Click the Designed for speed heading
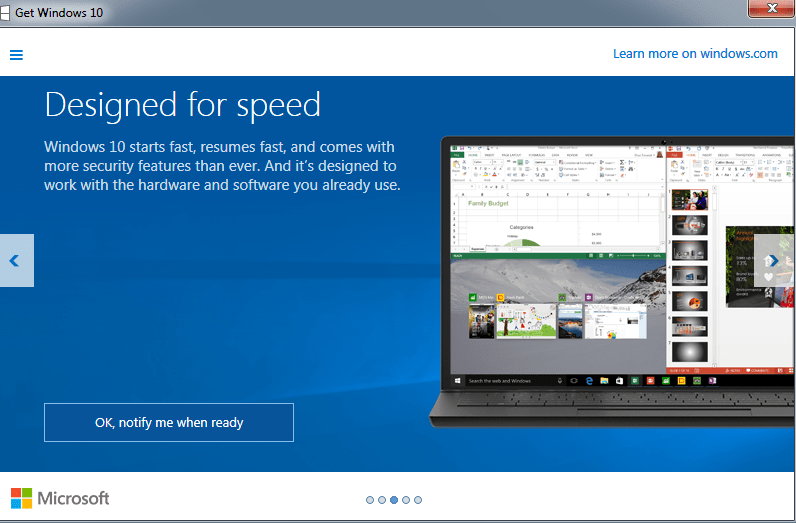 click(x=182, y=104)
